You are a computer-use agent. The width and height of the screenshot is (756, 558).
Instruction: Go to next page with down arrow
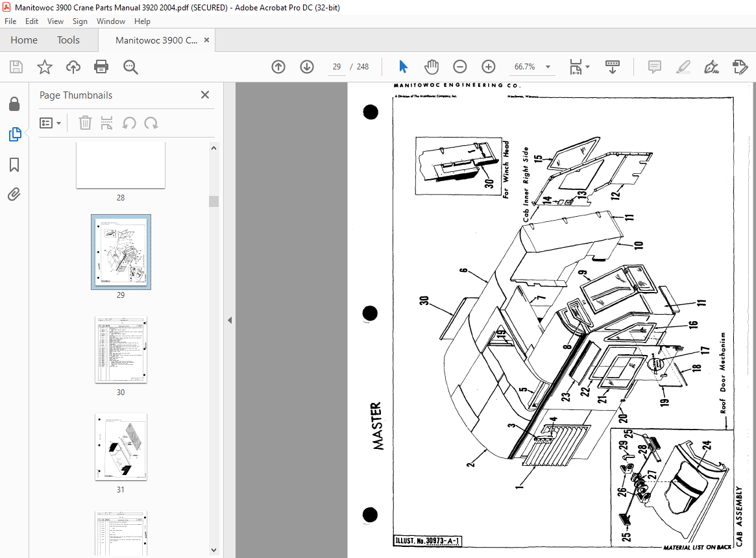tap(307, 67)
